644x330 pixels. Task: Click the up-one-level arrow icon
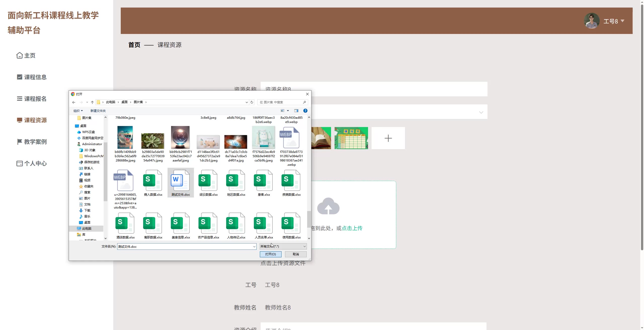pyautogui.click(x=92, y=102)
